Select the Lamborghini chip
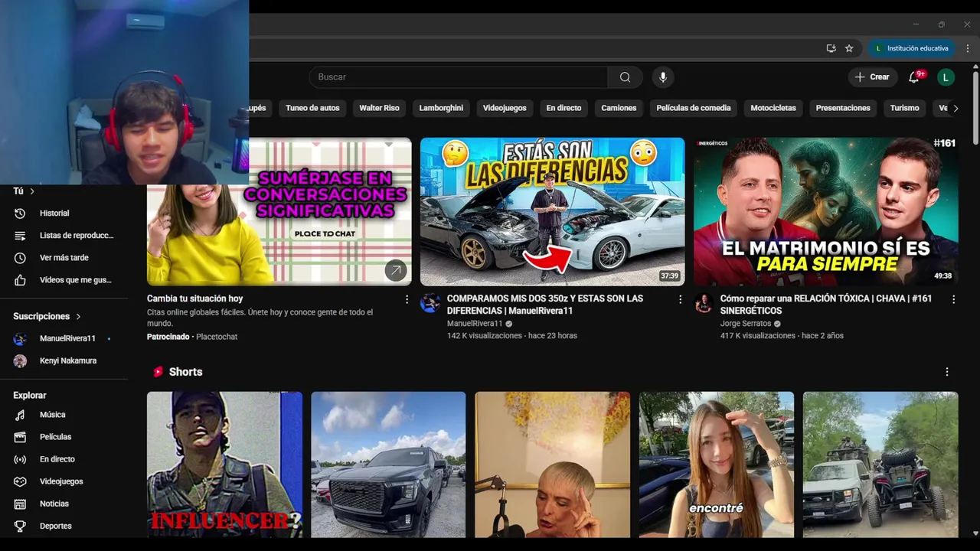Image resolution: width=980 pixels, height=551 pixels. click(x=441, y=108)
